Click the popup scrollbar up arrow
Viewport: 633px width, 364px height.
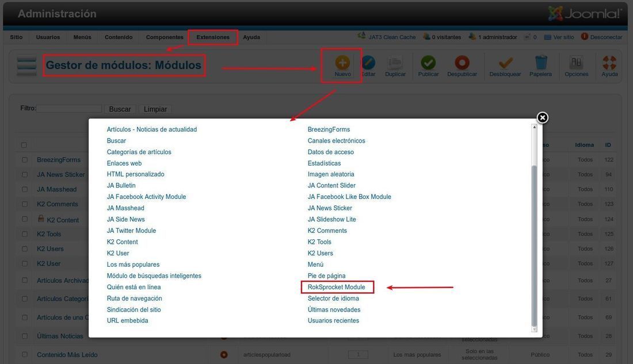(534, 127)
